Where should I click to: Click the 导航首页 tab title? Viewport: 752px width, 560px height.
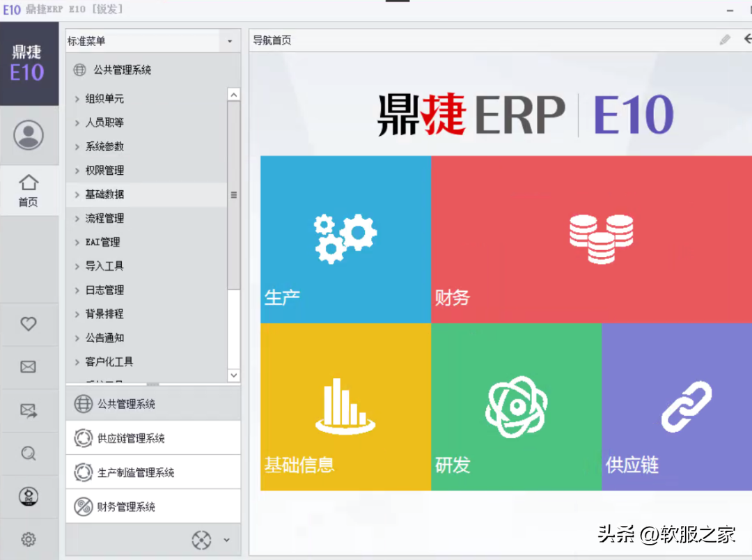272,40
